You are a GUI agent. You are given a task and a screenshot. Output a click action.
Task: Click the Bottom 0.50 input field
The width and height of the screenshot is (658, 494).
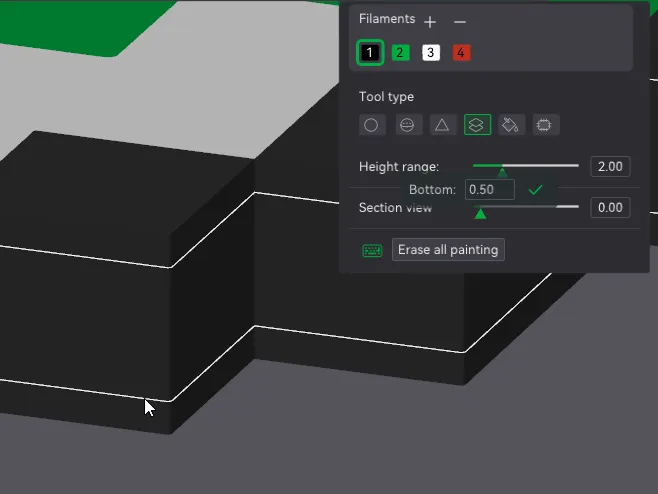[490, 190]
